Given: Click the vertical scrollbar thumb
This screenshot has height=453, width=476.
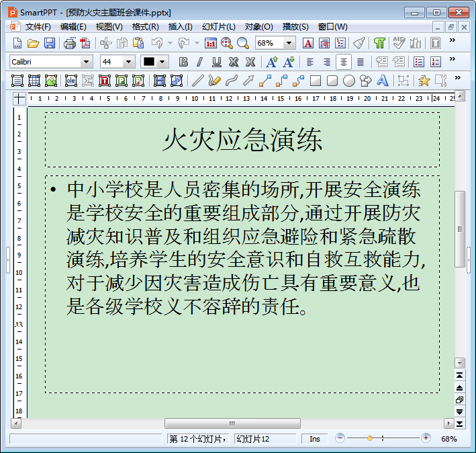Looking at the screenshot, I should click(x=460, y=229).
